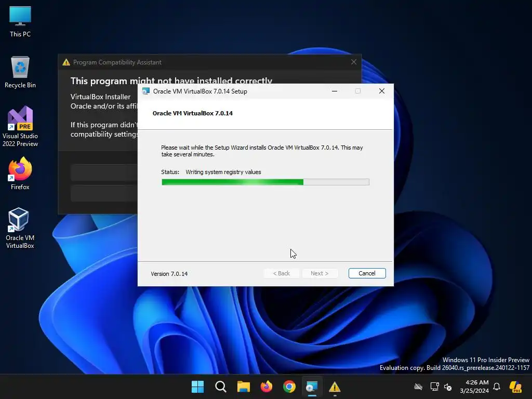Click the cloud sync tray icon
The image size is (532, 399).
[x=418, y=387]
